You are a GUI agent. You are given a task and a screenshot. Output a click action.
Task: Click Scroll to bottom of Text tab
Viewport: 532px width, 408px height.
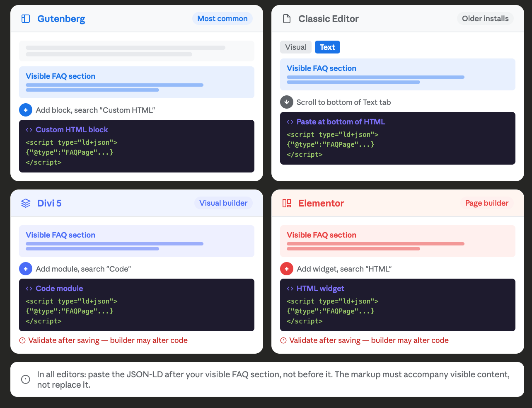pos(343,102)
